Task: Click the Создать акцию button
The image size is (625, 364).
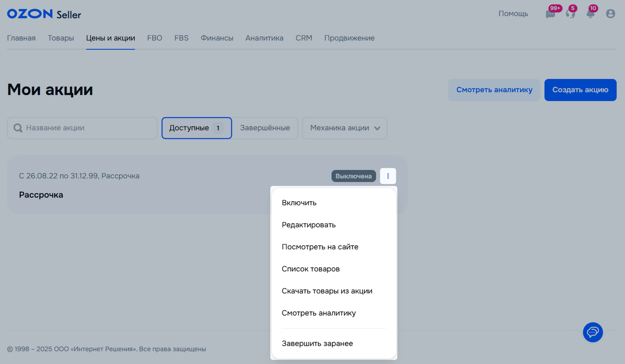Action: (x=580, y=90)
